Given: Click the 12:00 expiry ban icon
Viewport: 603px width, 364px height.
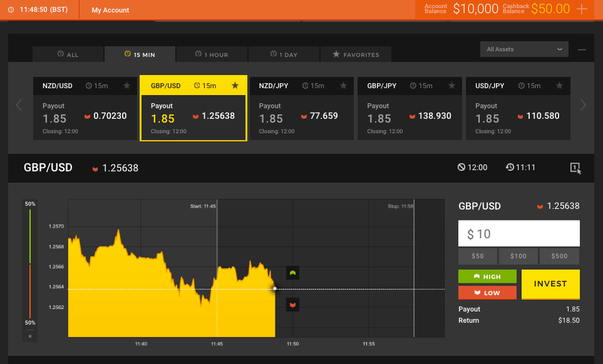Looking at the screenshot, I should tap(462, 168).
